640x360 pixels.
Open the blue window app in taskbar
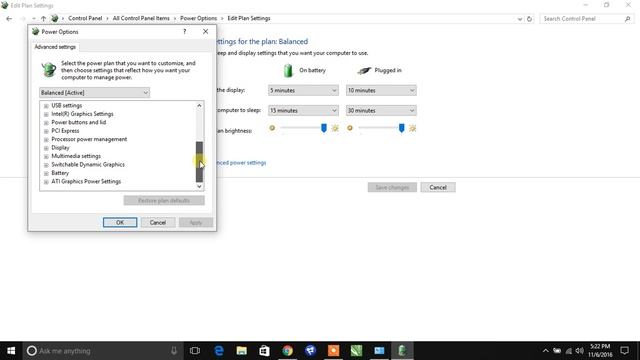pos(379,351)
